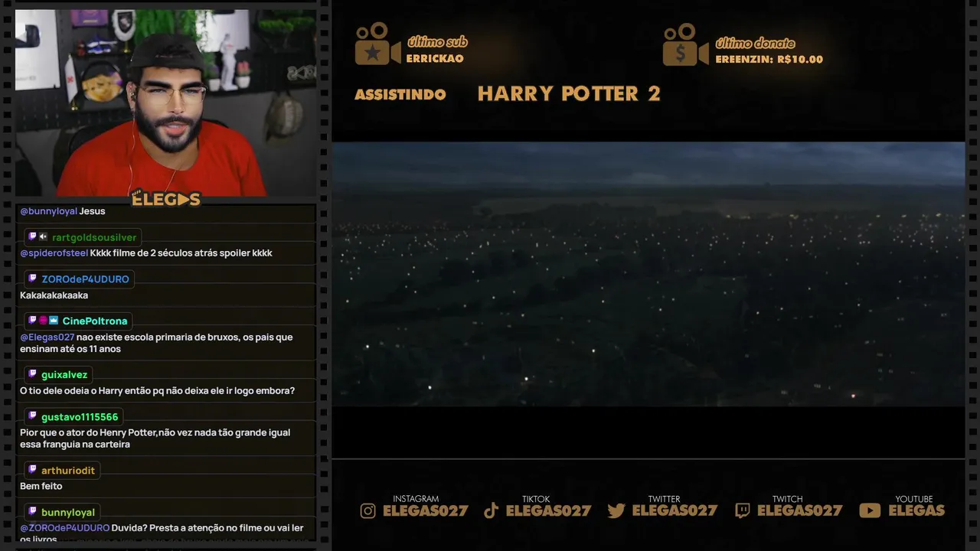
Task: Click the pink round badge beside CinePoltrona
Action: (x=43, y=321)
